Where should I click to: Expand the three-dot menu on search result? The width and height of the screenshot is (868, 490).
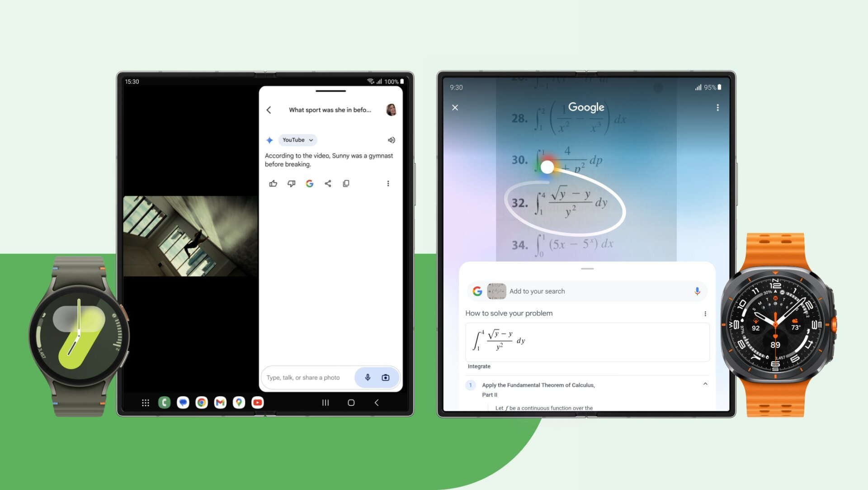point(705,314)
